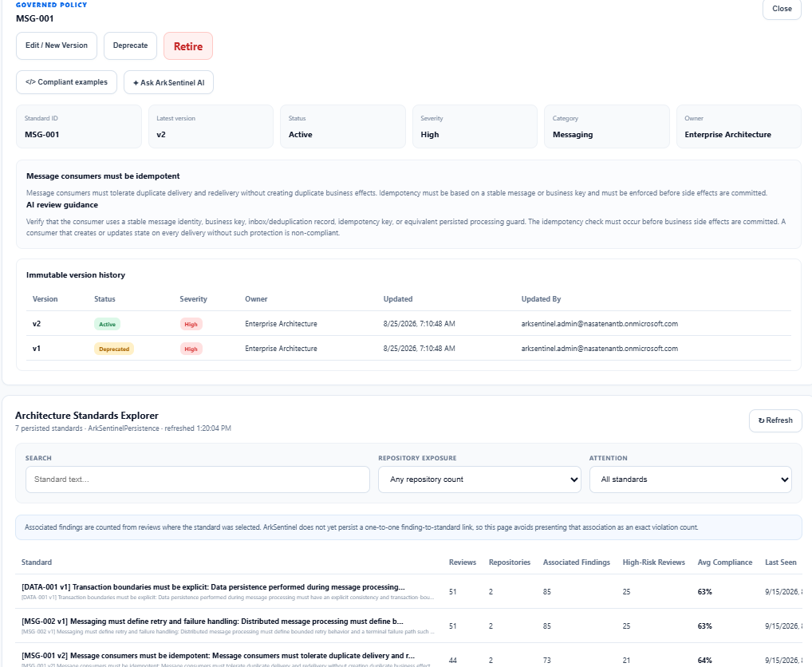Image resolution: width=812 pixels, height=667 pixels.
Task: Click the Architecture Standards Explorer title
Action: [86, 416]
